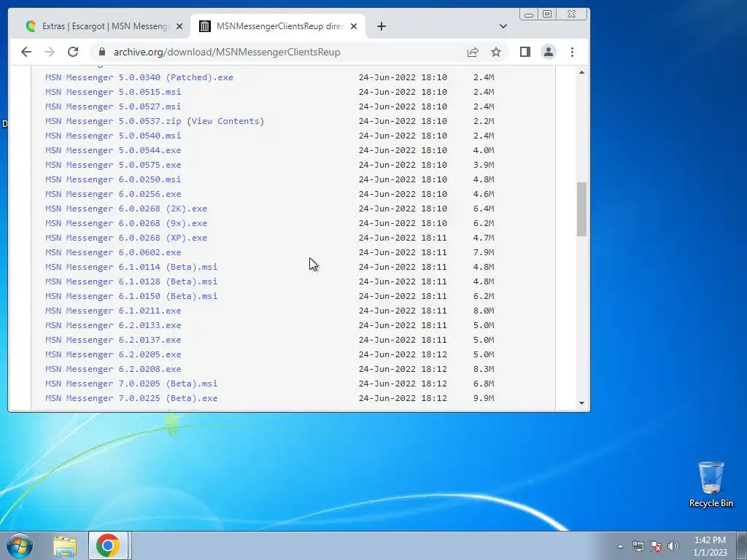Click the forward navigation arrow

pyautogui.click(x=50, y=52)
